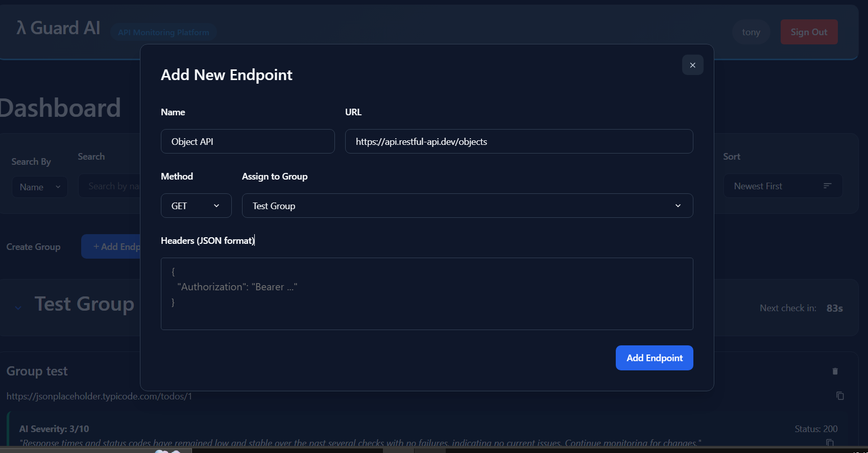
Task: Open the Assign to Group dropdown
Action: point(467,206)
